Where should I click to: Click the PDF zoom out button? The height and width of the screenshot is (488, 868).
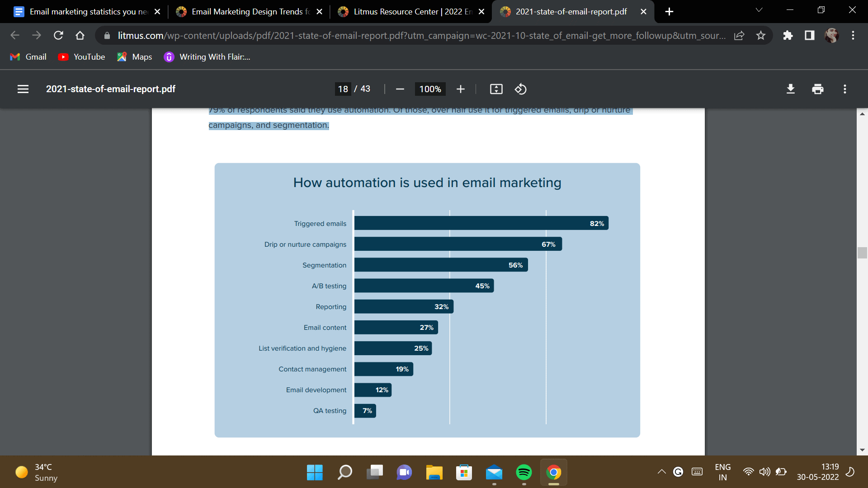[x=400, y=89]
